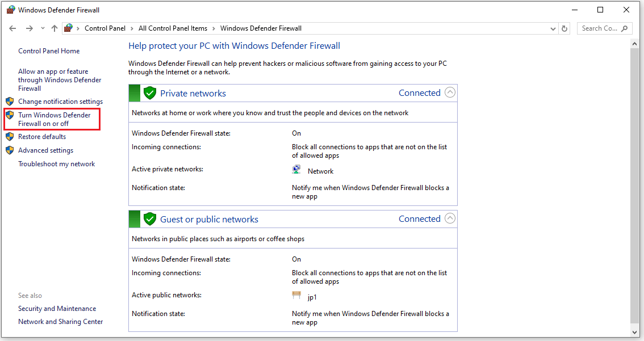Click the up-folder navigation arrow
Viewport: 644px width, 341px height.
click(x=54, y=28)
